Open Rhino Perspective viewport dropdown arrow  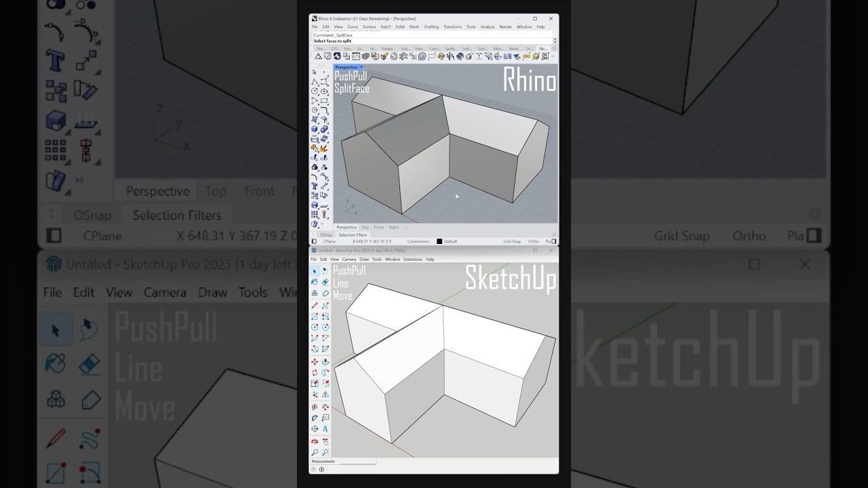(x=361, y=67)
